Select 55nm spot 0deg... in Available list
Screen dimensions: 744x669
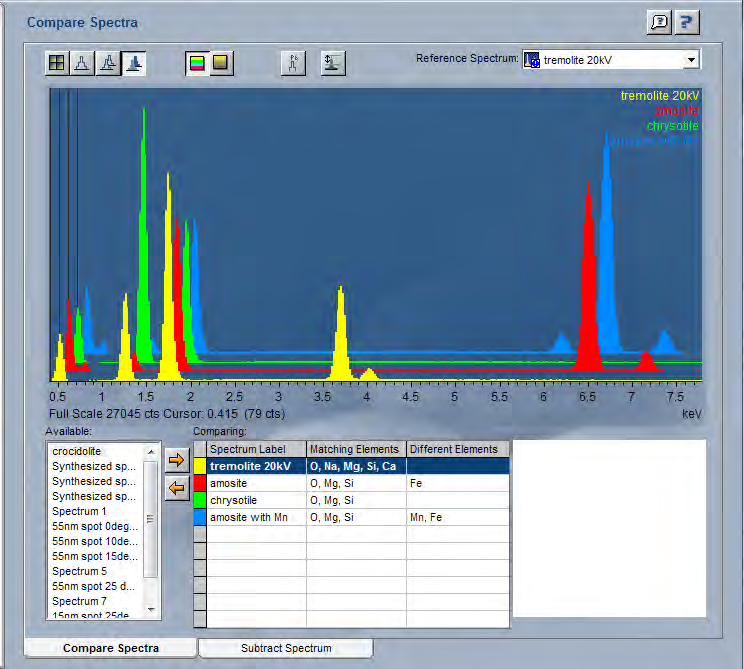point(95,526)
